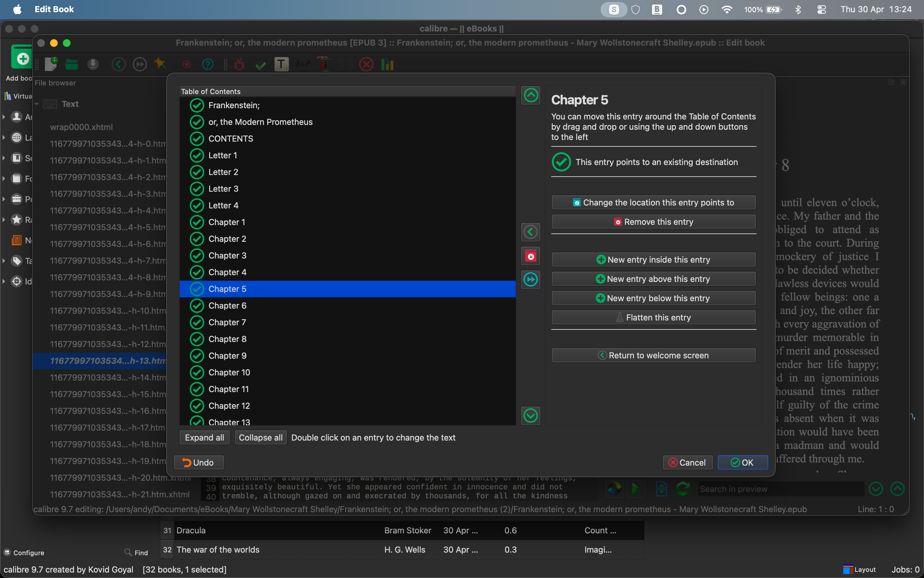Expand the Tags category beside the tag icon
This screenshot has width=924, height=578.
point(4,261)
